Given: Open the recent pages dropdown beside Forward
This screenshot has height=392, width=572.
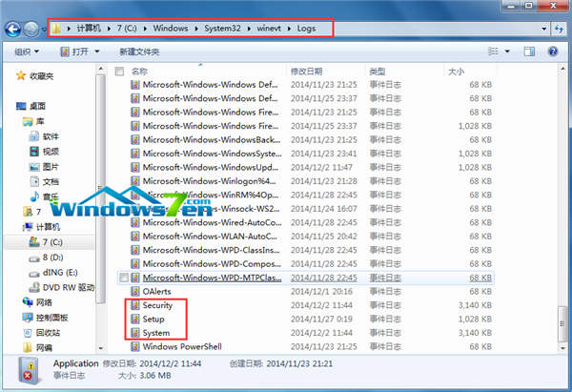Looking at the screenshot, I should point(44,29).
